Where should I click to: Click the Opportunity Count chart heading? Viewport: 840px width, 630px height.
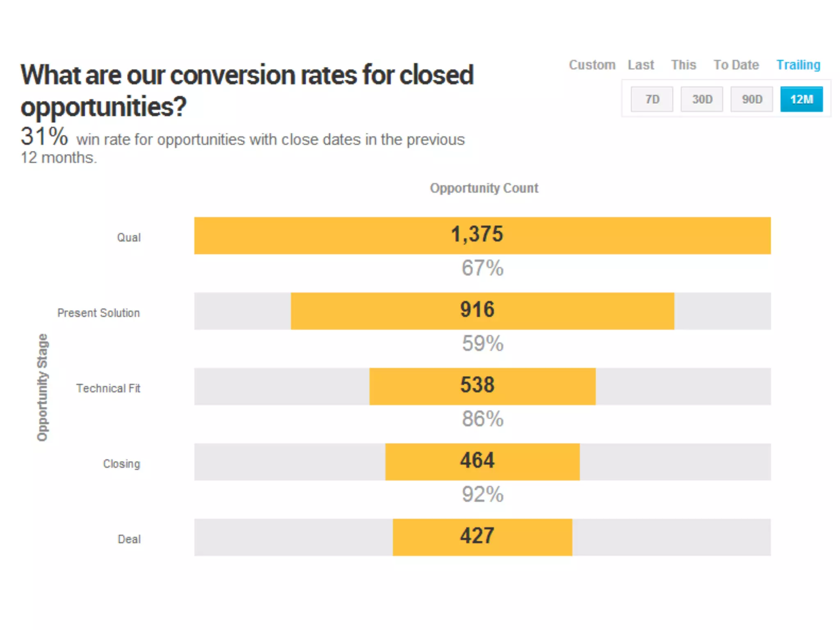coord(484,188)
